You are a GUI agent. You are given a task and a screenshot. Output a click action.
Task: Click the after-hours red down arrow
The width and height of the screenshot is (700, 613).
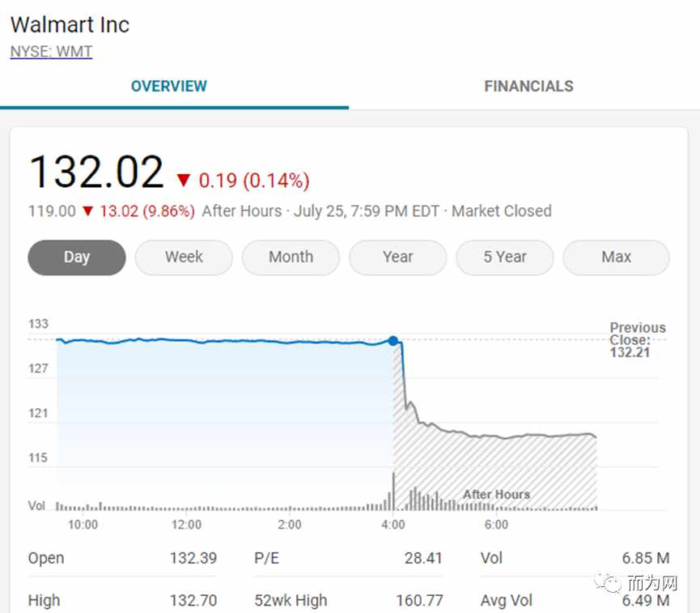pos(88,211)
